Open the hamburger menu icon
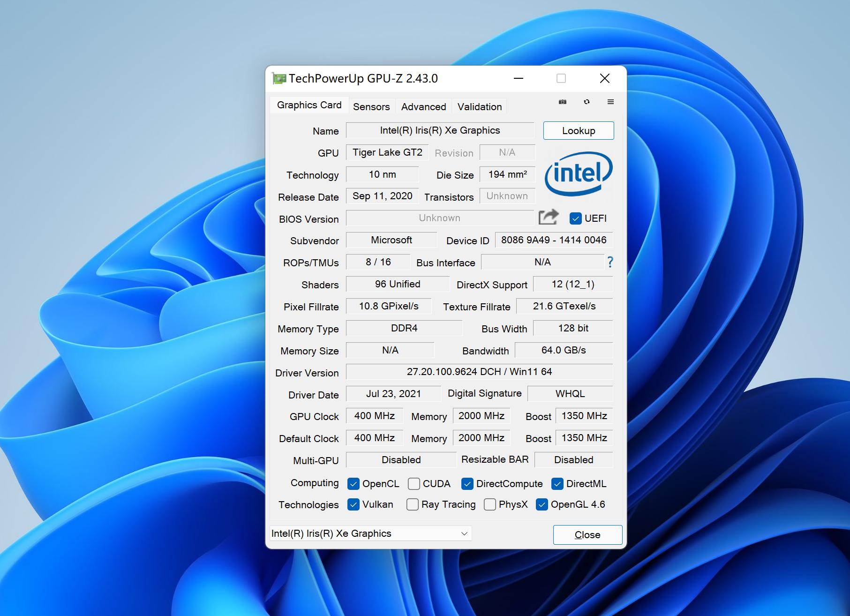Viewport: 850px width, 616px height. 610,102
